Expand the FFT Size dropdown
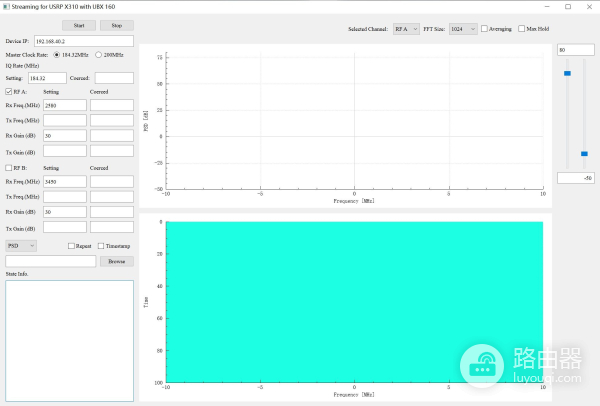The width and height of the screenshot is (600, 406). [x=462, y=29]
